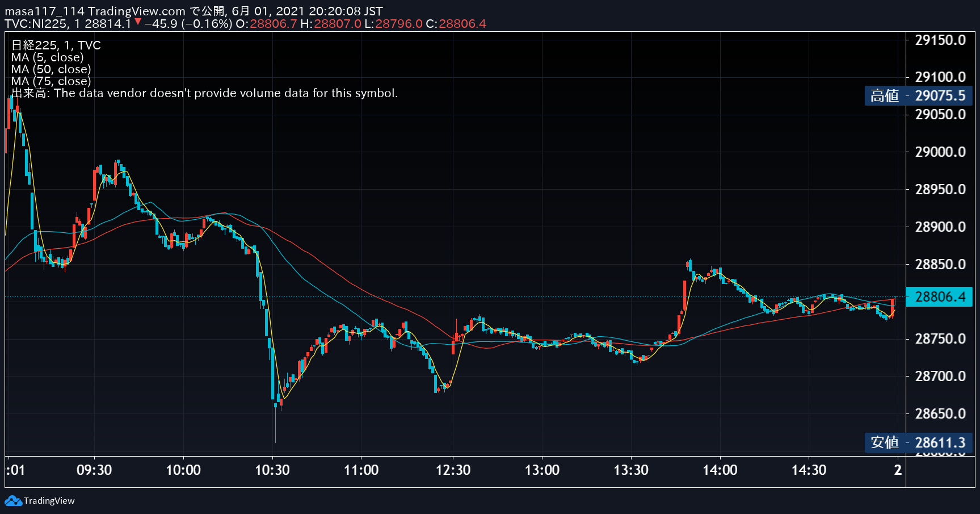Select the MA (5, close) indicator label
Image resolution: width=980 pixels, height=514 pixels.
click(48, 57)
